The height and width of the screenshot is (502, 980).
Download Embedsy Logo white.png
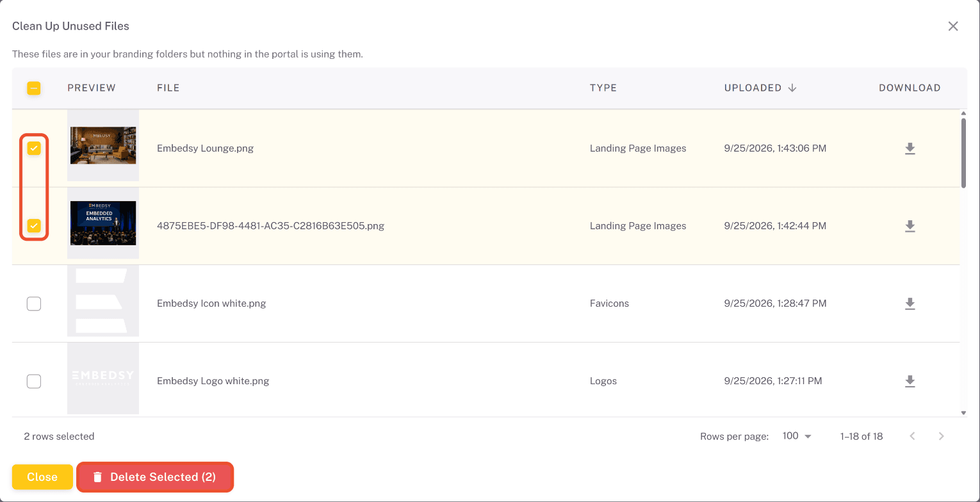(x=910, y=381)
